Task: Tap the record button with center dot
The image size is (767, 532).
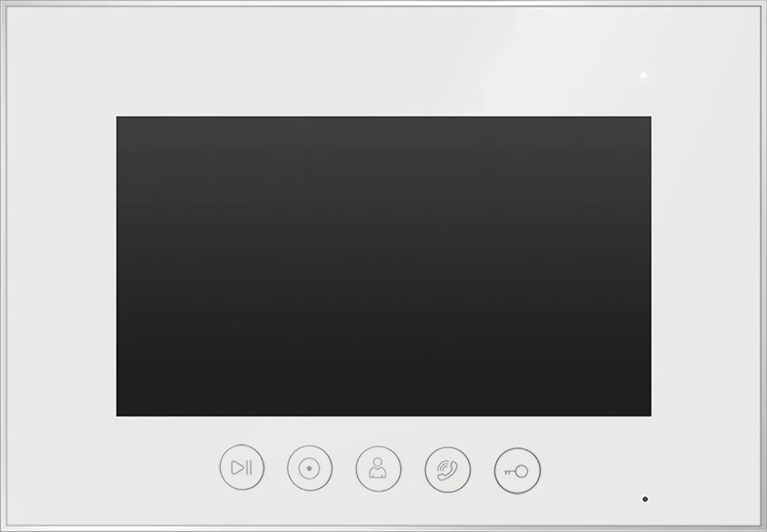Action: click(310, 468)
